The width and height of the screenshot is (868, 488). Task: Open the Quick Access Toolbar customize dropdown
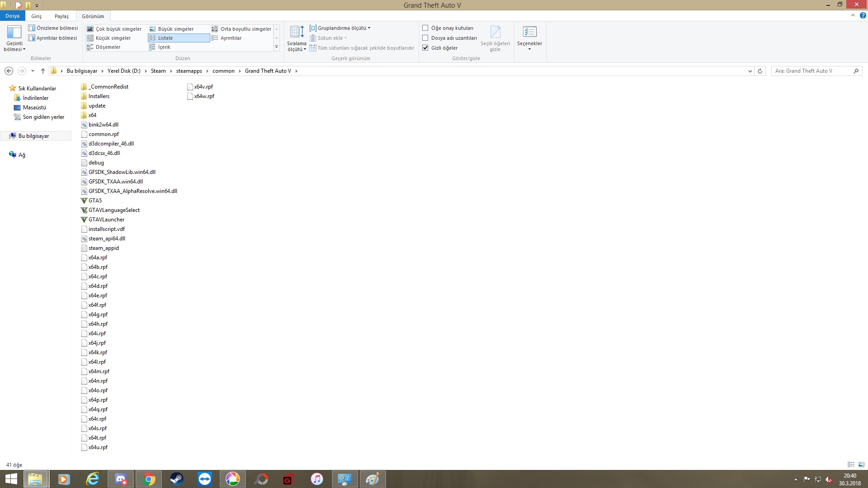point(37,5)
